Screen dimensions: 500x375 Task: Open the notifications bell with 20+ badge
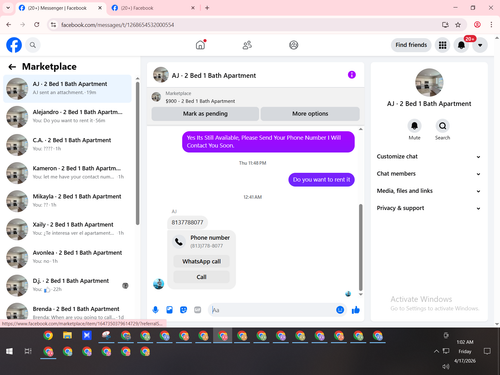pyautogui.click(x=461, y=45)
